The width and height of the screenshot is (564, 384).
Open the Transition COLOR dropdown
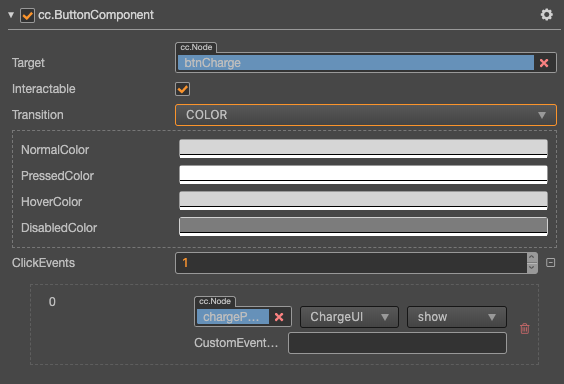(365, 115)
